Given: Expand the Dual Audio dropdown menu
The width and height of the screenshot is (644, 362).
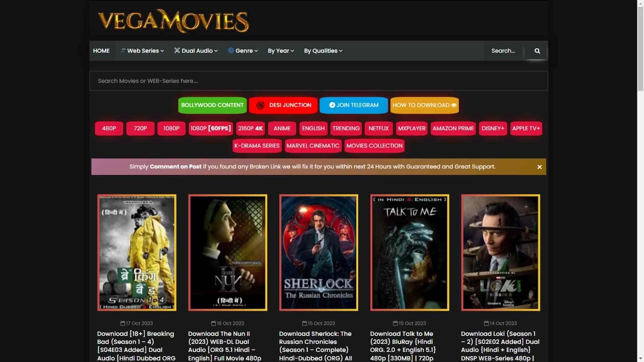Looking at the screenshot, I should click(x=196, y=51).
